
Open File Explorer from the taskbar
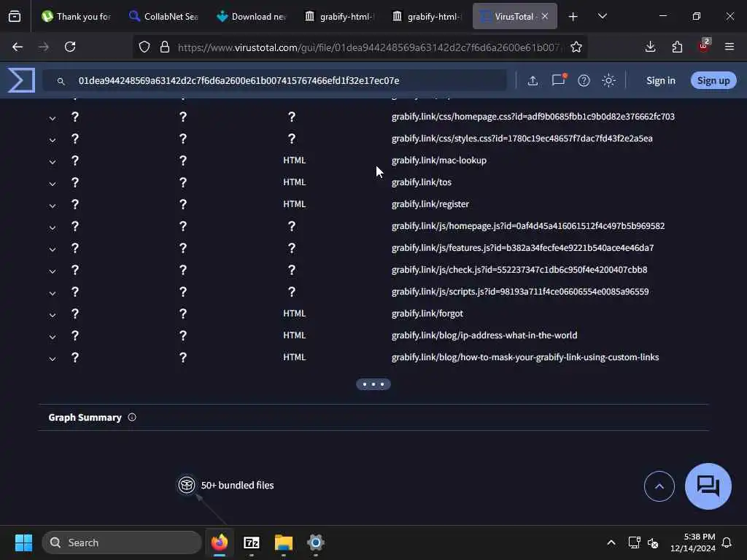(x=284, y=542)
